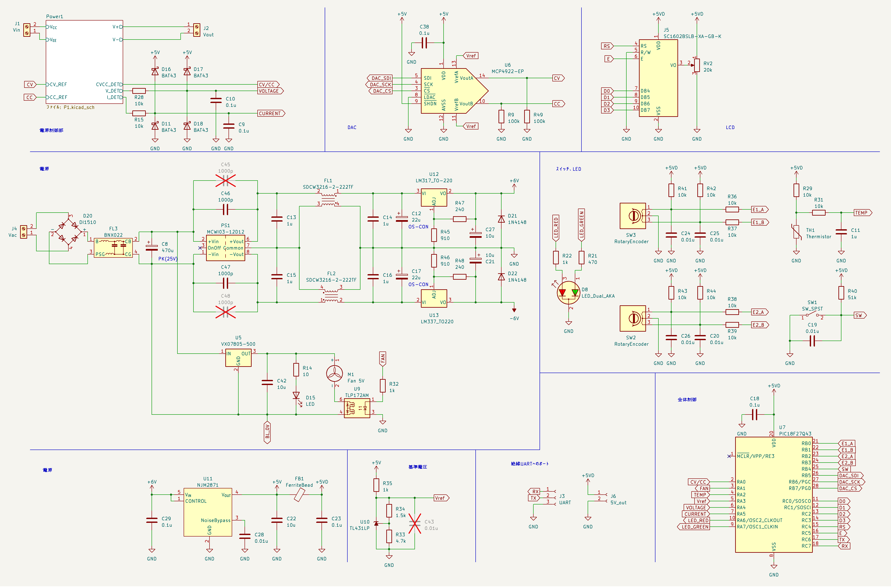Click the SW label next to R40
Viewport: 891px width, 588px height.
[x=860, y=315]
